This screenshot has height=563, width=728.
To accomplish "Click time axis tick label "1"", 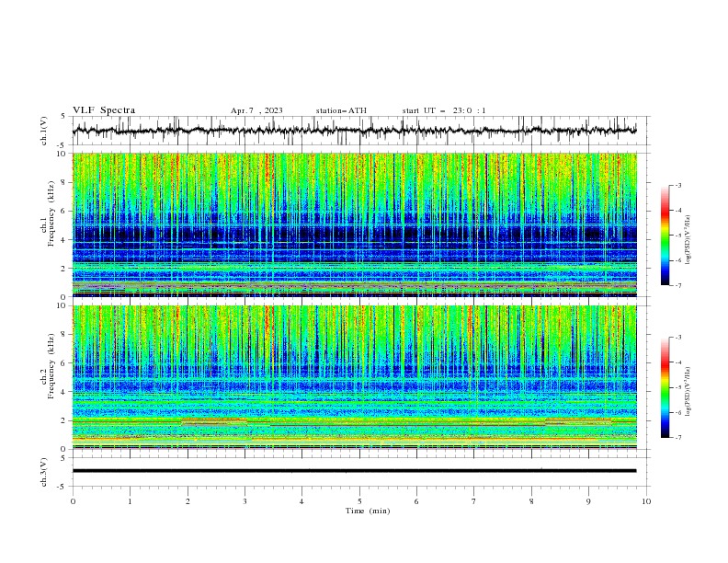I will tap(130, 501).
